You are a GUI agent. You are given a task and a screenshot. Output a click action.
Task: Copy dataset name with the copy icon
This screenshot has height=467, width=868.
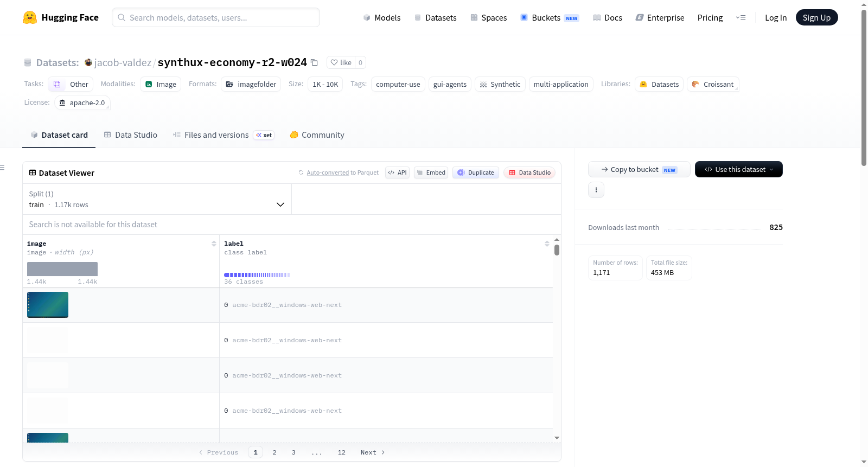[314, 62]
